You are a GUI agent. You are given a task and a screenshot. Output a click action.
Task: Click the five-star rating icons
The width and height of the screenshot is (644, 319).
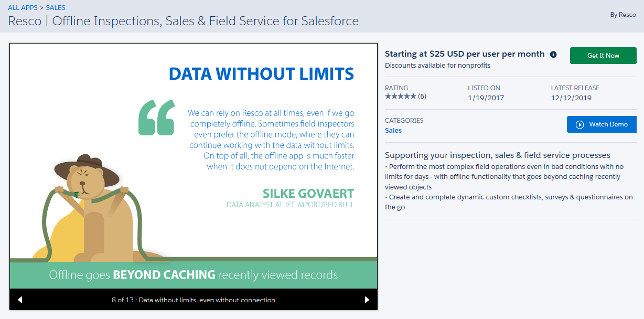click(401, 97)
